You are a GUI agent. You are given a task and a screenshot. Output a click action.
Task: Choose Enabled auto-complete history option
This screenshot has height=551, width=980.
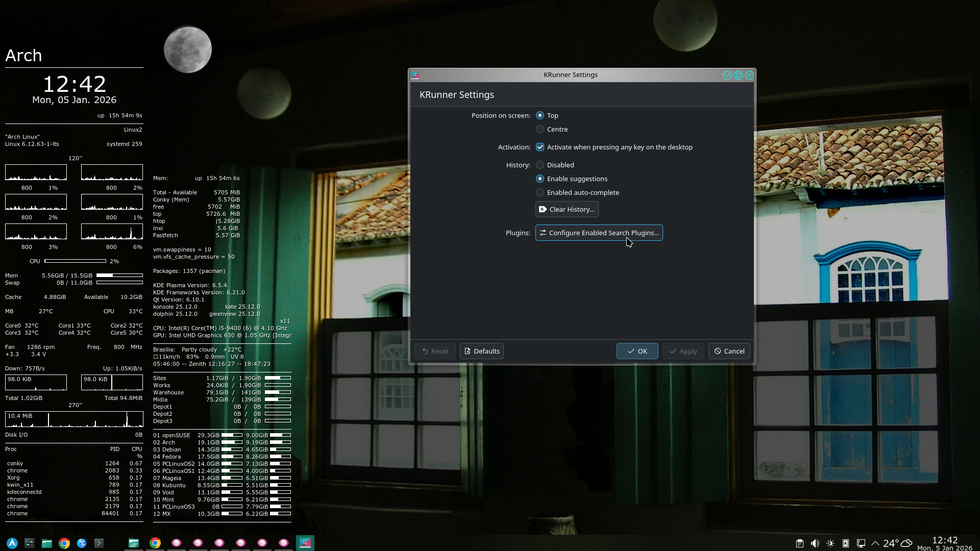[540, 193]
